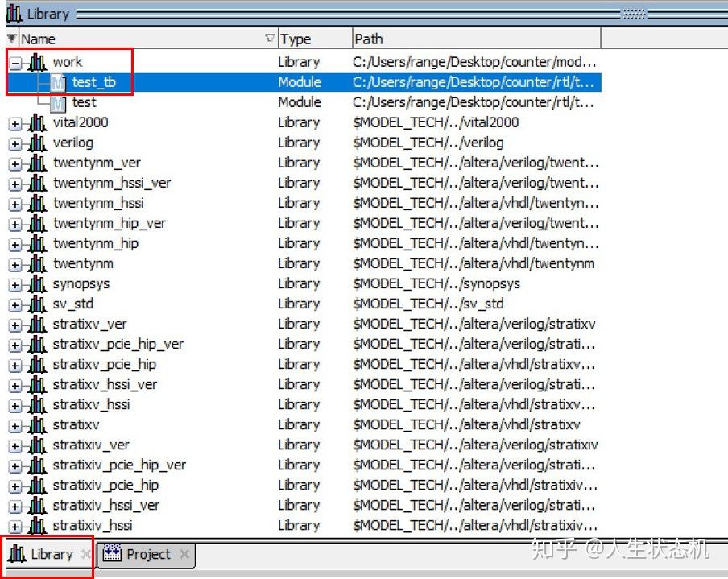Click the stratixiv_ver library icon

pyautogui.click(x=37, y=445)
